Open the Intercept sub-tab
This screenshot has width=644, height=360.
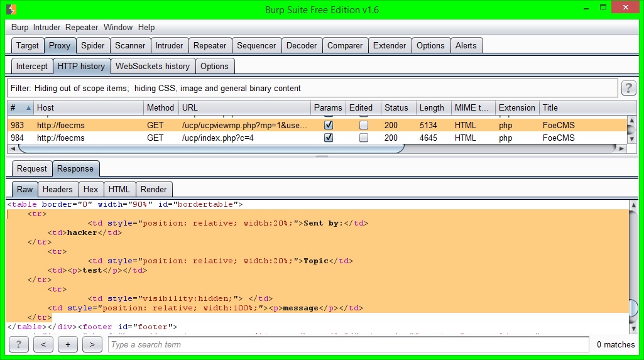click(31, 66)
